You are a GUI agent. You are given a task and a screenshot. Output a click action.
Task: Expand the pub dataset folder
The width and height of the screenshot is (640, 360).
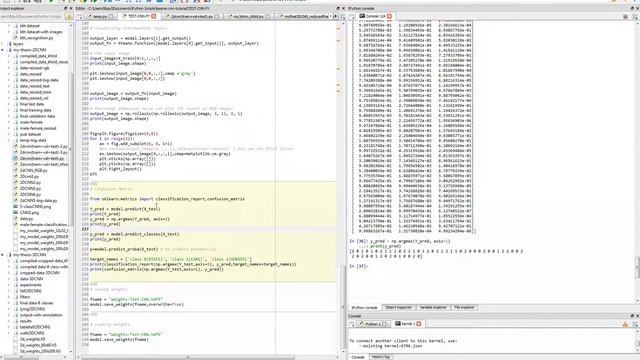(9, 134)
